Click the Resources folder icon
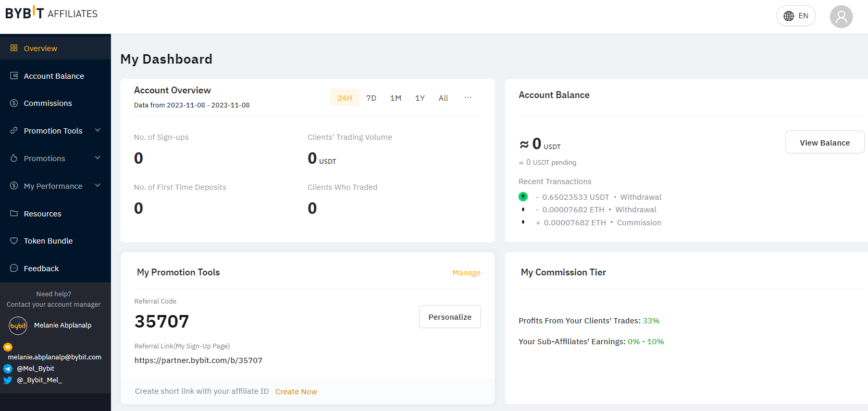 click(x=14, y=213)
